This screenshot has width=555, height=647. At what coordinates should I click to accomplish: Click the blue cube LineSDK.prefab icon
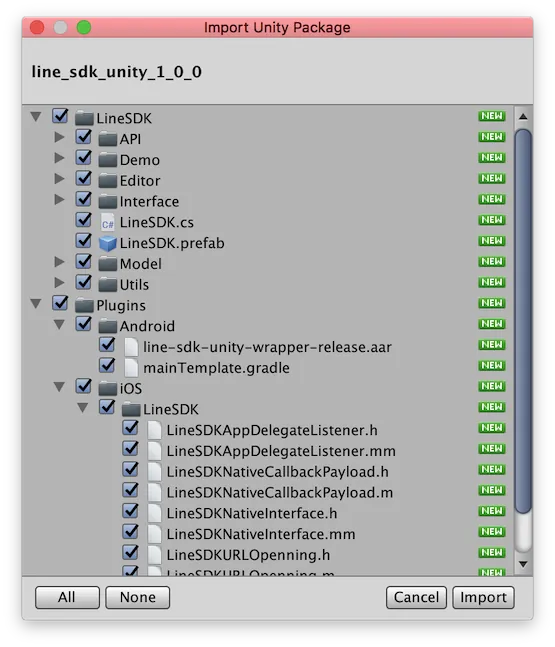pyautogui.click(x=108, y=243)
